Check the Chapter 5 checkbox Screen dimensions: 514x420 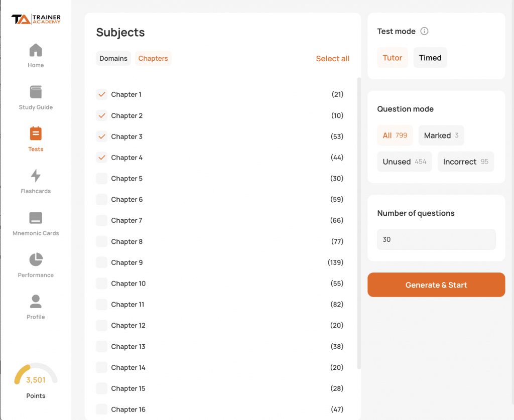(102, 179)
